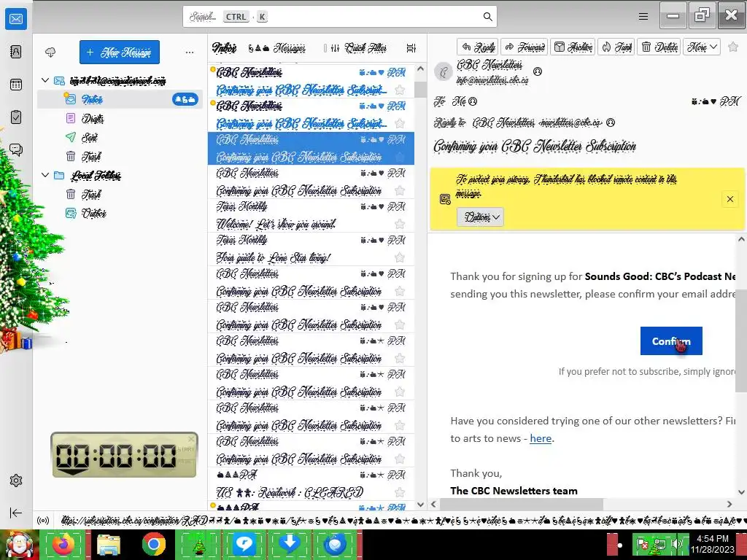Open folder pane options (three dots)
Image resolution: width=747 pixels, height=560 pixels.
[190, 52]
